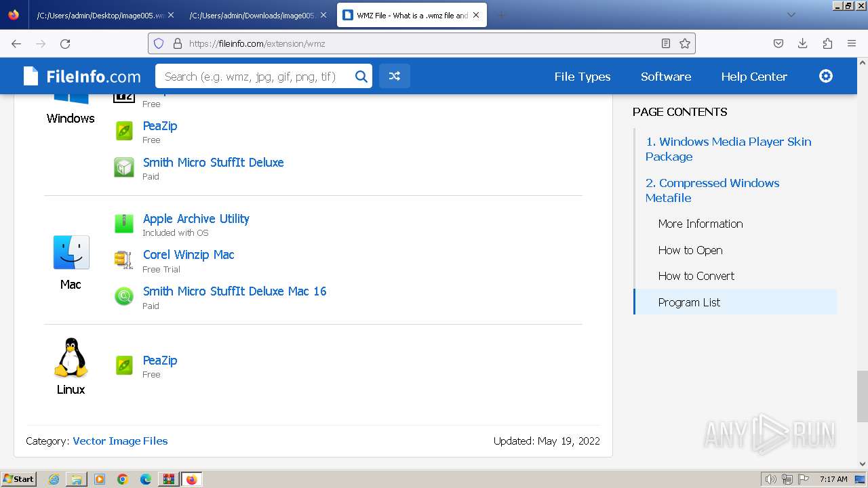Click the Mac Finder platform icon
Viewport: 868px width, 488px height.
tap(71, 253)
